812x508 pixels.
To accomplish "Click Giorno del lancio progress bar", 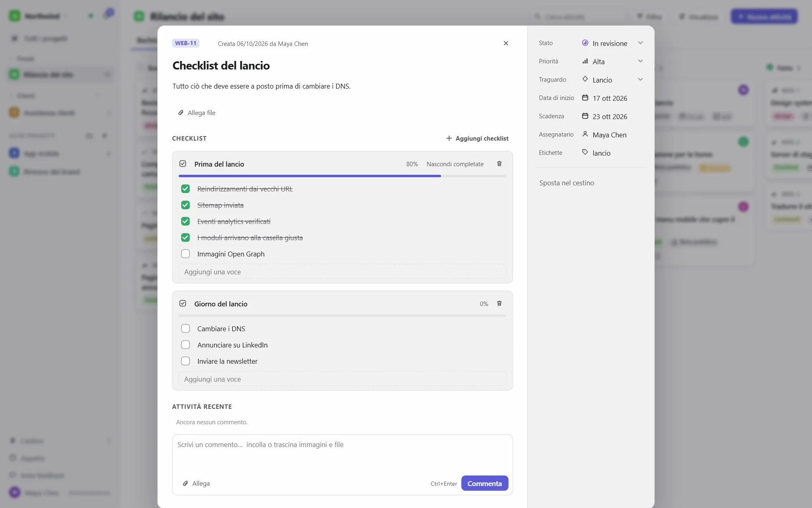I will [342, 316].
